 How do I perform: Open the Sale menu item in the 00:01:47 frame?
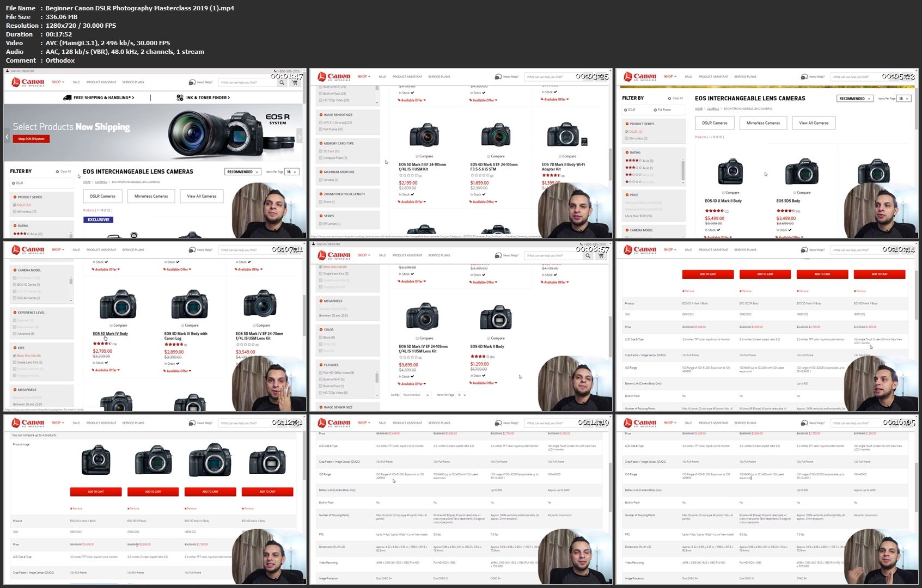coord(76,82)
